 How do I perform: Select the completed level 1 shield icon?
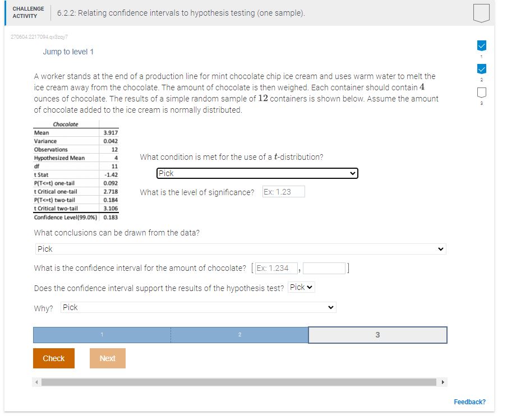[x=481, y=46]
